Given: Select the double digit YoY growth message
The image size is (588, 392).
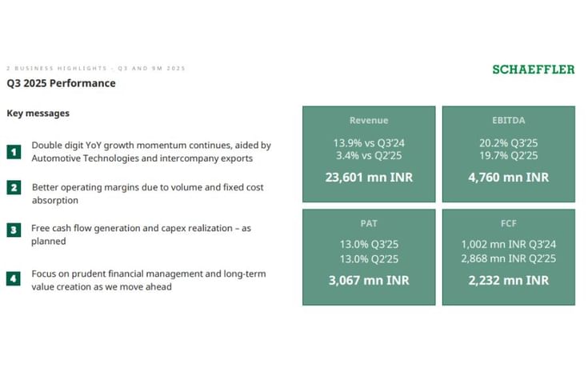Looking at the screenshot, I should coord(150,152).
